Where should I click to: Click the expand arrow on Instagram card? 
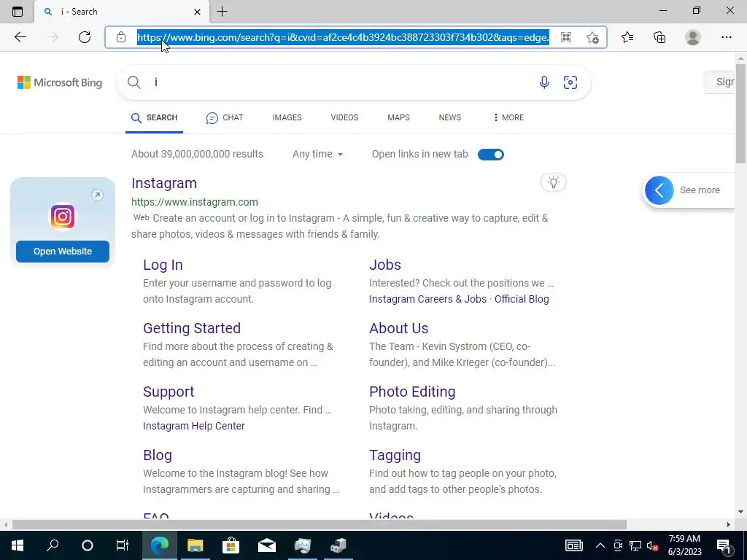(x=97, y=195)
